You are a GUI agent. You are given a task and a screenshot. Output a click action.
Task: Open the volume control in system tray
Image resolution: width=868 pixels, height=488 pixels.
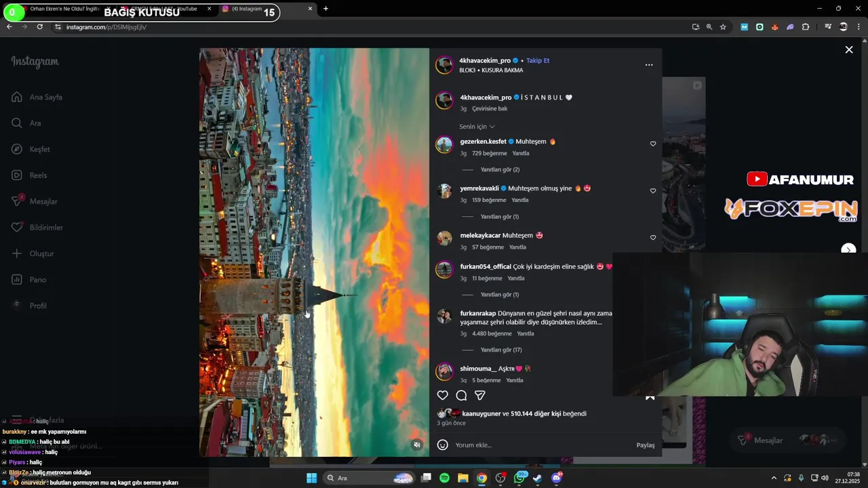coord(825,478)
